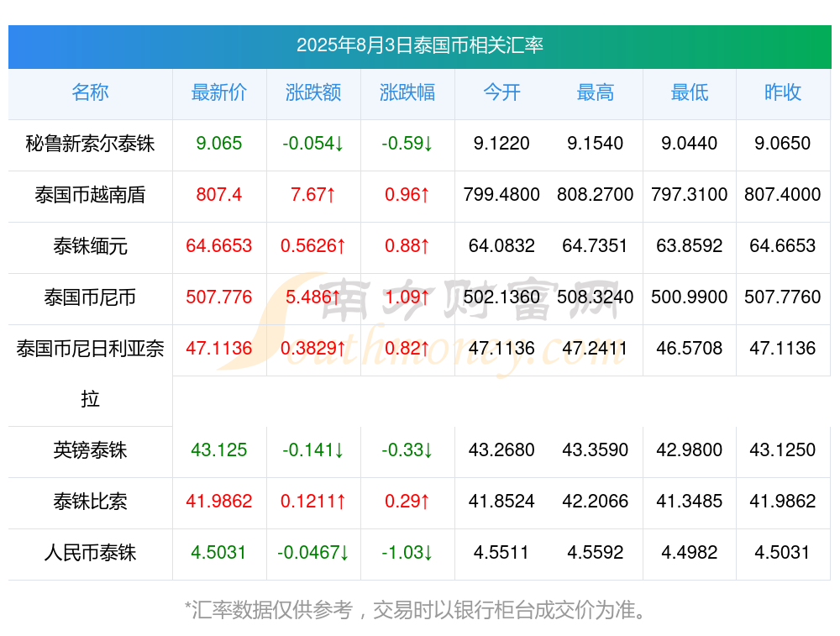The width and height of the screenshot is (840, 636).
Task: Click change percent 0.82↑
Action: point(407,349)
